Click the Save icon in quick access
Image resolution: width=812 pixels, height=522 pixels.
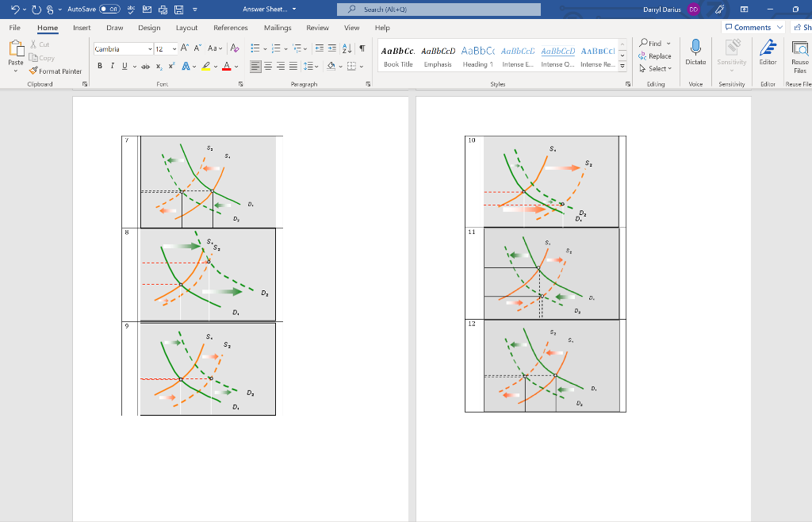click(178, 10)
